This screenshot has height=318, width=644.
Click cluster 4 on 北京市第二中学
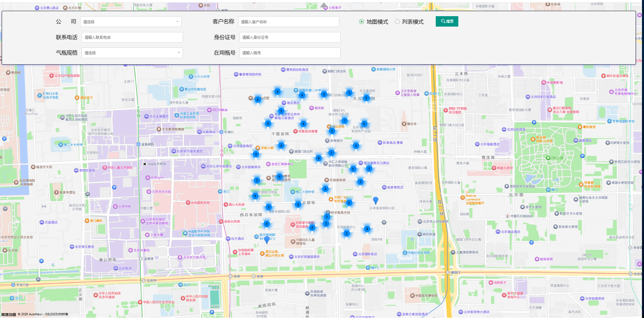coord(302,95)
